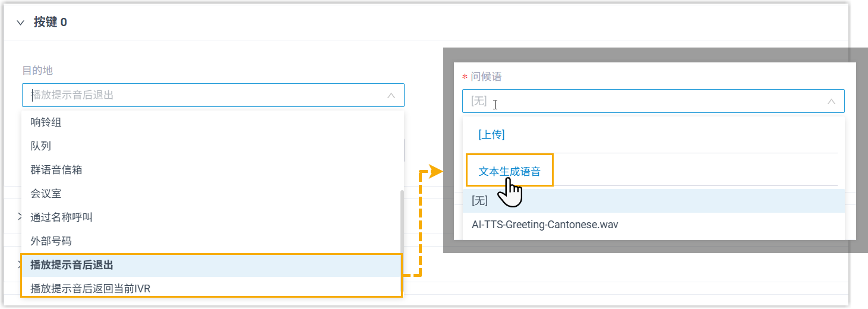Select 外部号码 as the destination

click(x=51, y=241)
